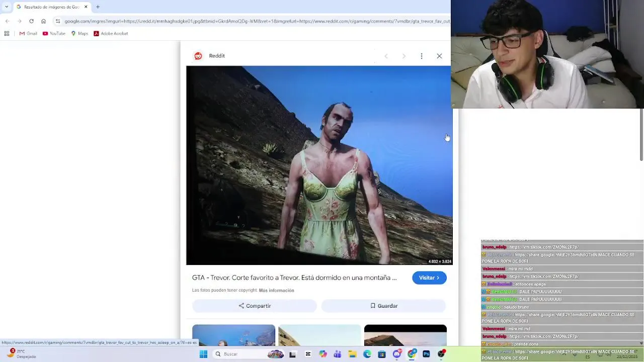Image resolution: width=644 pixels, height=362 pixels.
Task: Open CapCut from the taskbar
Action: click(308, 354)
